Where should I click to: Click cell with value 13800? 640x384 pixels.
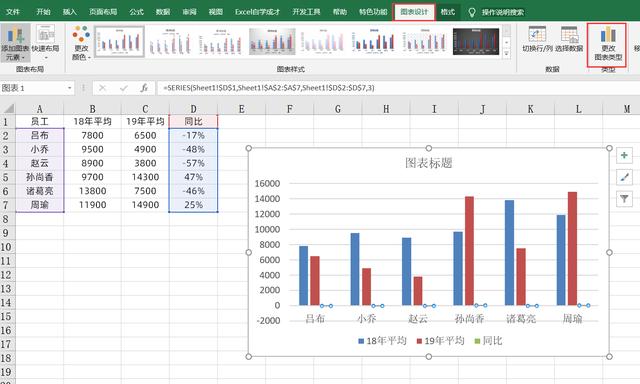pyautogui.click(x=92, y=191)
